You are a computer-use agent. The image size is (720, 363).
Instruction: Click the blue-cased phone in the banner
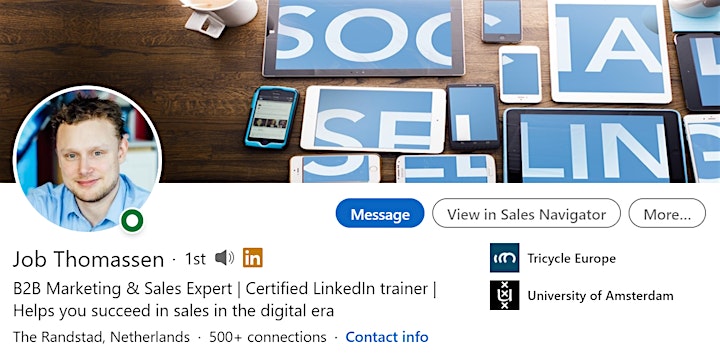coord(271,117)
